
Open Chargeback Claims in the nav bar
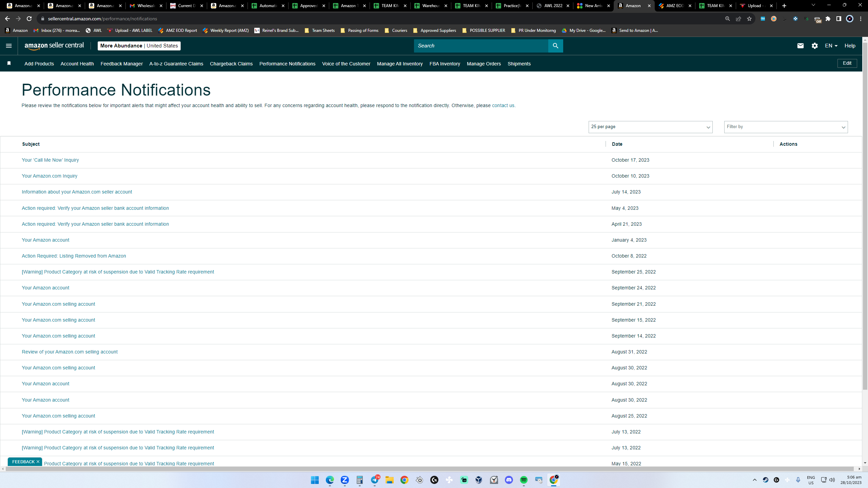coord(231,64)
